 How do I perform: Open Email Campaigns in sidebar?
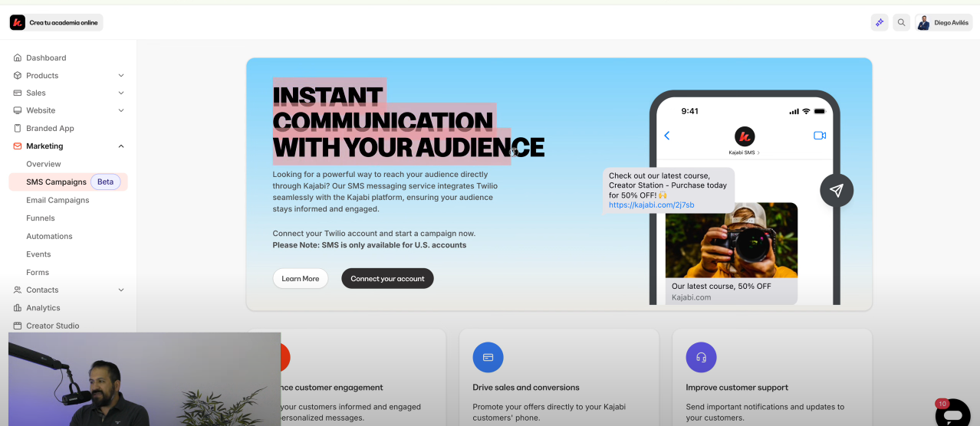click(x=58, y=200)
